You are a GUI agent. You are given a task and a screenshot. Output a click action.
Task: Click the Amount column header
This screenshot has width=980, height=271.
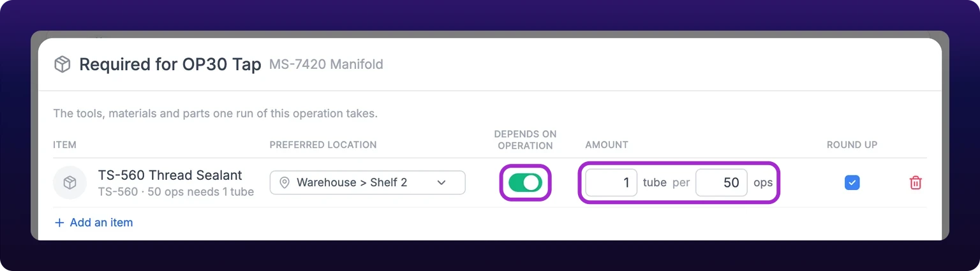coord(607,145)
